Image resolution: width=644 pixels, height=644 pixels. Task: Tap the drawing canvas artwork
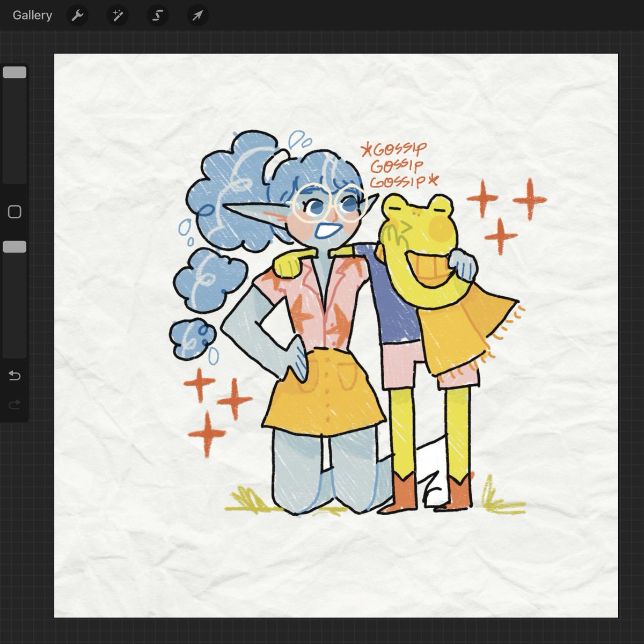[x=336, y=335]
